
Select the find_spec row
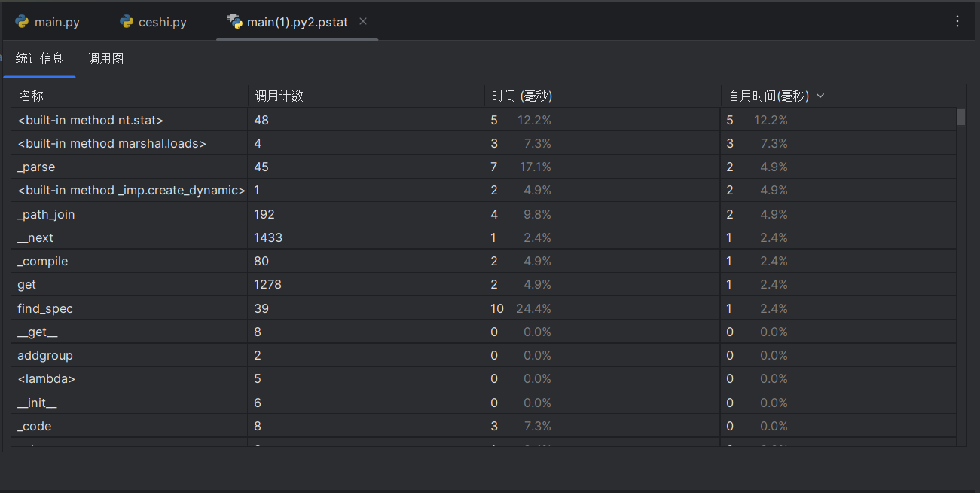45,308
